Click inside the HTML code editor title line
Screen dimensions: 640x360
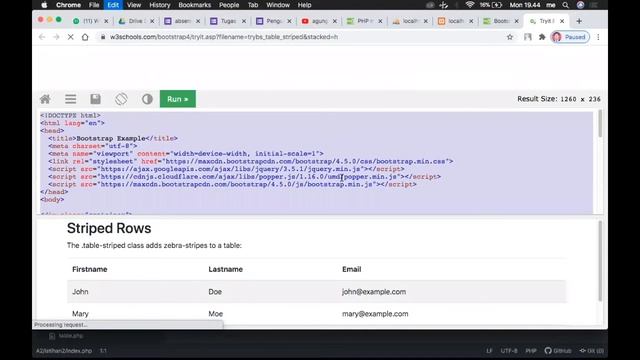click(x=113, y=138)
